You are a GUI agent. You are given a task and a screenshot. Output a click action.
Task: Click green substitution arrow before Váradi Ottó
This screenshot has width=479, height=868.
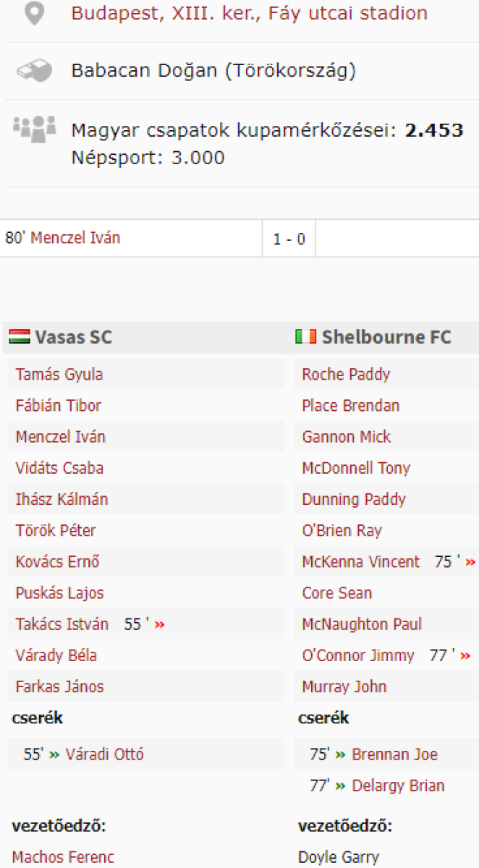coord(54,754)
